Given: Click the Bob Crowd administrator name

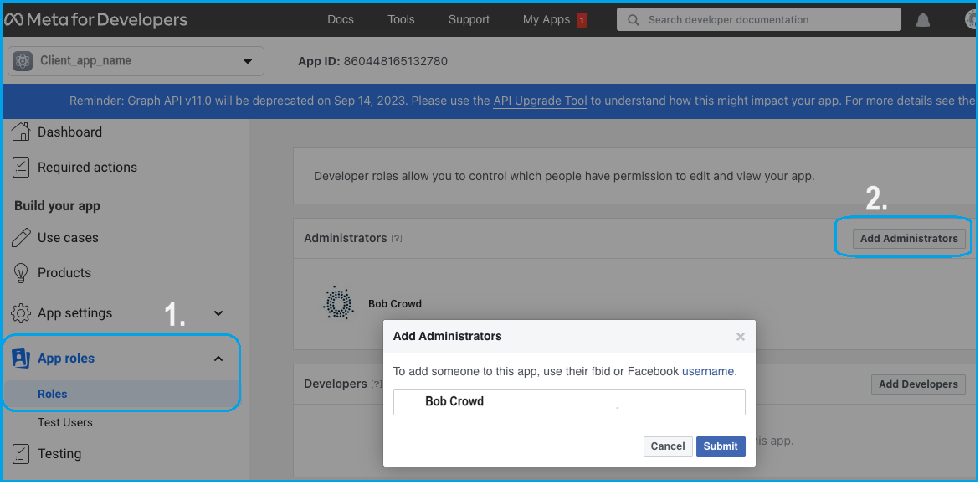Looking at the screenshot, I should (395, 303).
